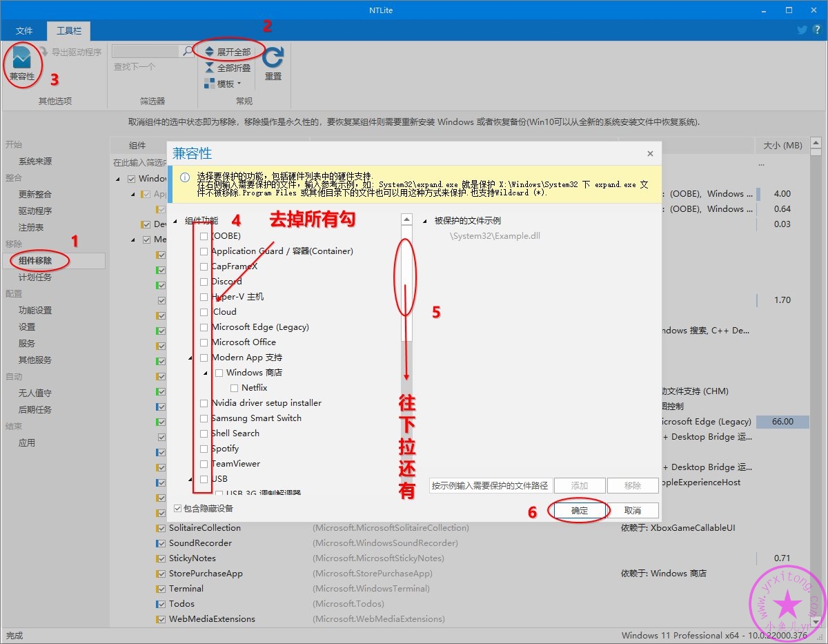Click the search magnifier icon in filter

(187, 51)
